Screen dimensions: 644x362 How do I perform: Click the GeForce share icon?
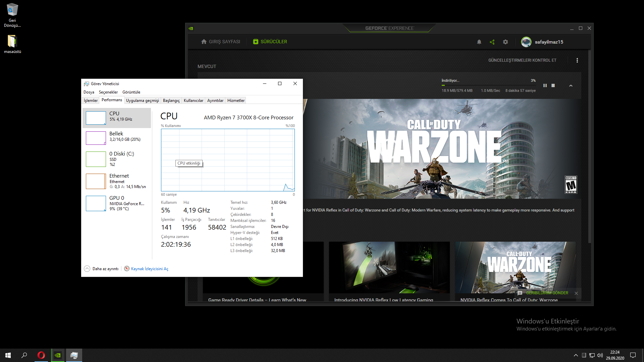[x=492, y=42]
